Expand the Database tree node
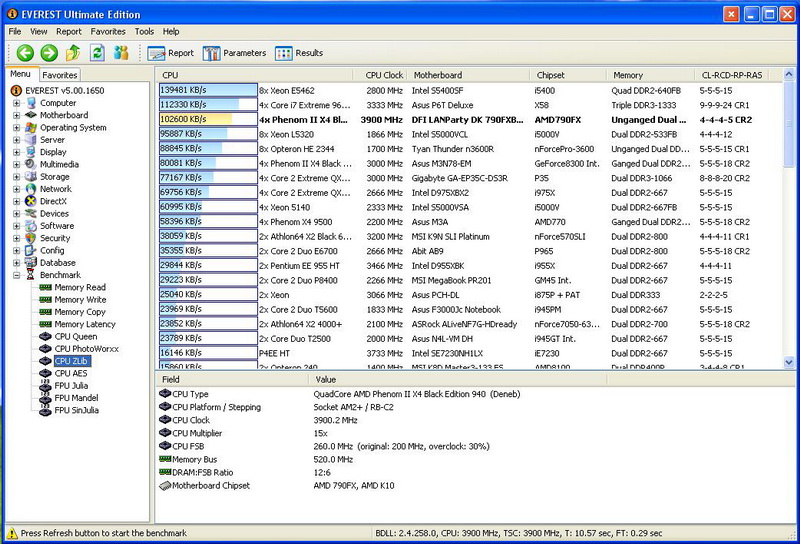The image size is (800, 544). 16,262
